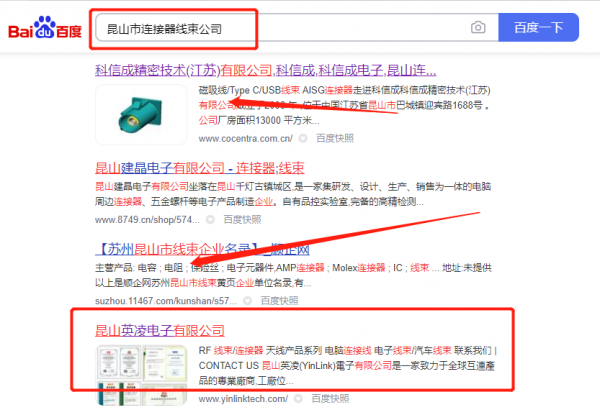Open image search via camera icon
This screenshot has width=600, height=415.
click(x=479, y=27)
